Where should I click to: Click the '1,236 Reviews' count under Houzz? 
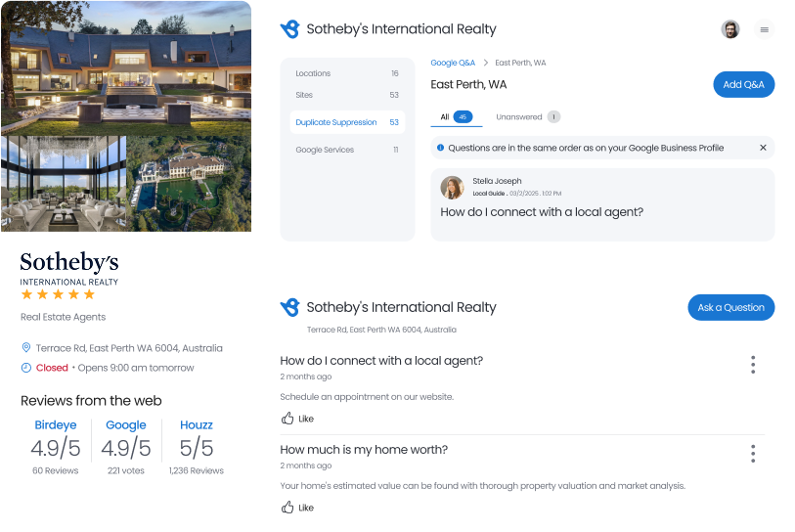pos(197,470)
